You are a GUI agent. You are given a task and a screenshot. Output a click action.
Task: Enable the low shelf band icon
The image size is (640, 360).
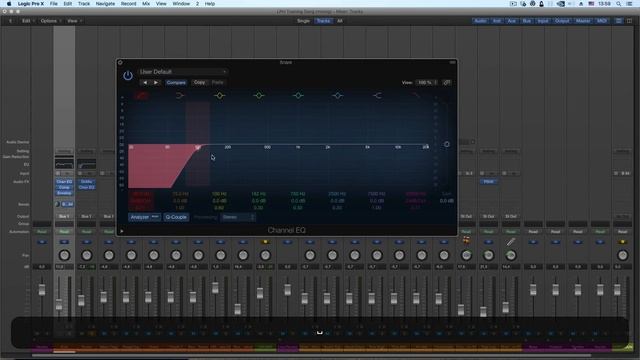(x=180, y=96)
